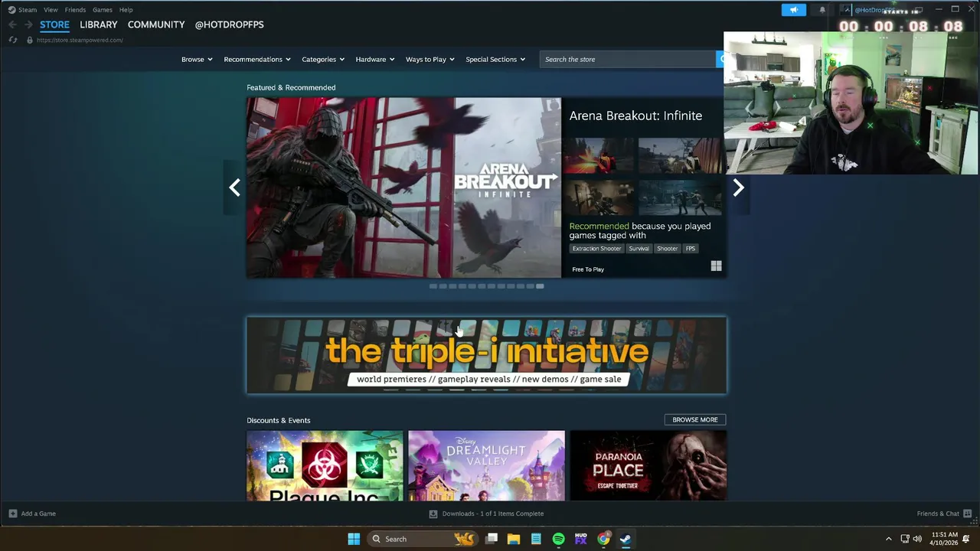Select the first featured carousel dot
The image size is (980, 551).
point(433,286)
